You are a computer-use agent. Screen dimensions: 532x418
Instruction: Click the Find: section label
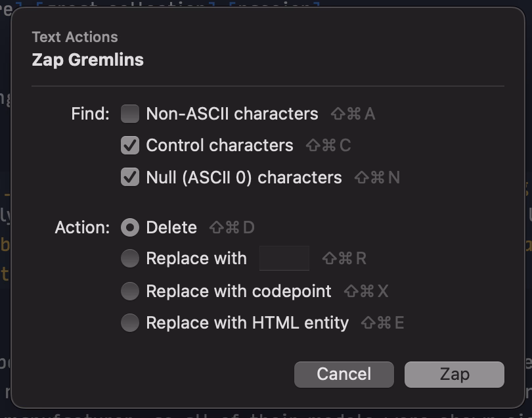coord(90,114)
